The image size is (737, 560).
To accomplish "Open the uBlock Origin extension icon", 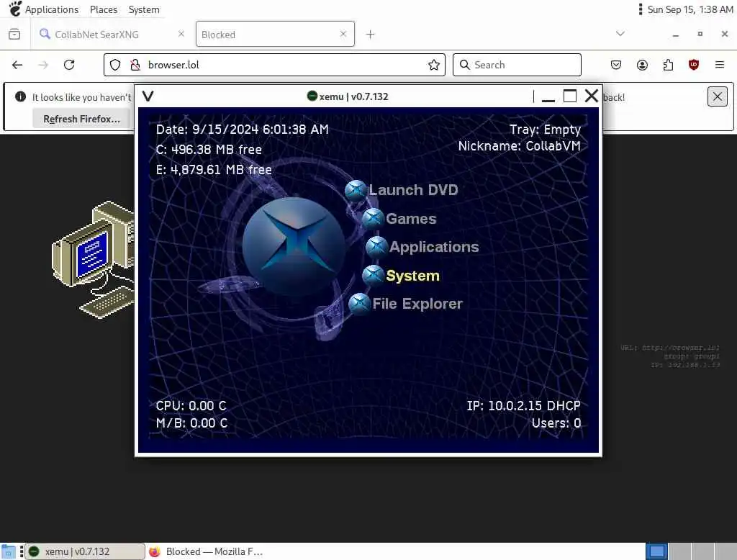I will (694, 65).
